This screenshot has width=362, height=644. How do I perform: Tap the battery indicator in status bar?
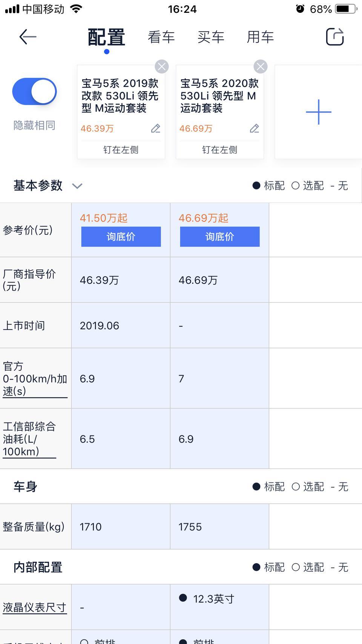click(346, 9)
